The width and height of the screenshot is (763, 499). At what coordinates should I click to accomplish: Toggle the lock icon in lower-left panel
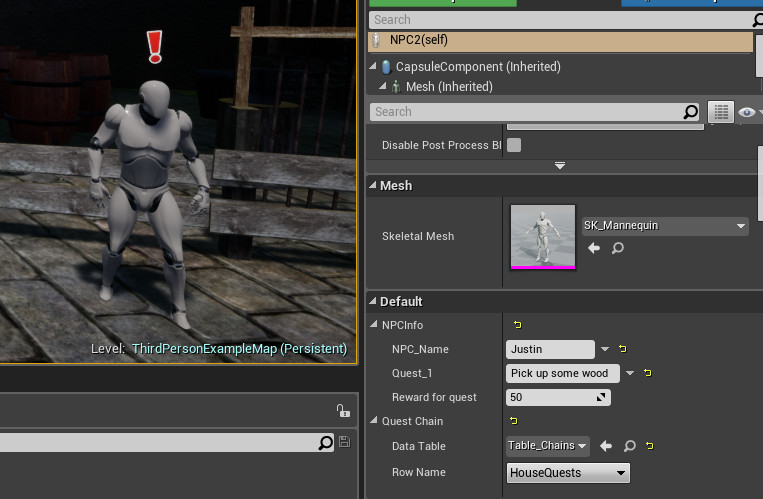coord(343,411)
